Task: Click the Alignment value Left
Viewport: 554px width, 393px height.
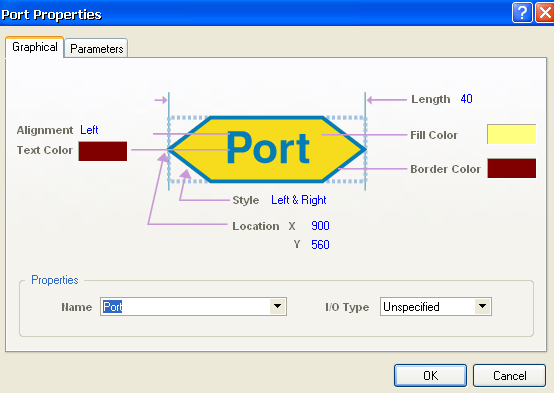Action: (x=89, y=130)
